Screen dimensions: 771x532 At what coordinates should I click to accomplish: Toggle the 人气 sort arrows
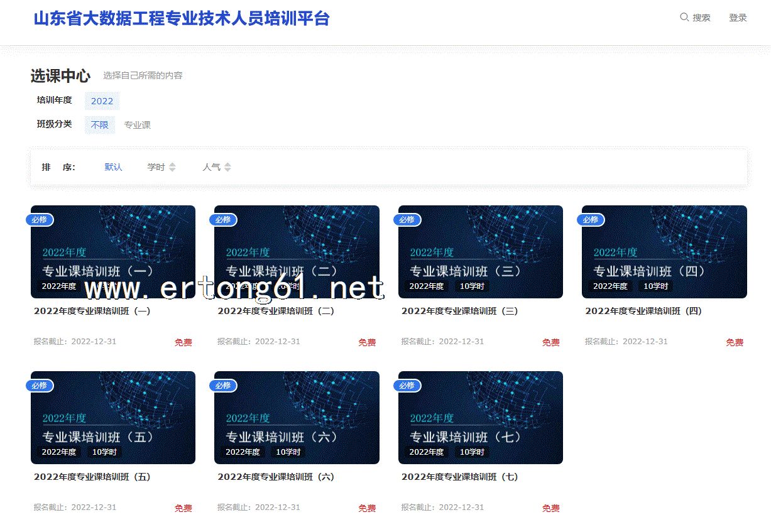pyautogui.click(x=227, y=167)
